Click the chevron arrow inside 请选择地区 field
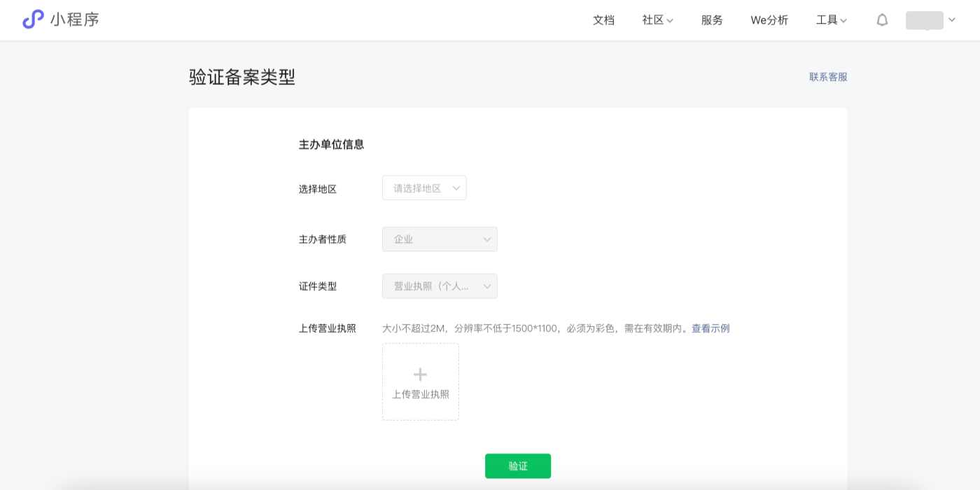 [x=456, y=187]
